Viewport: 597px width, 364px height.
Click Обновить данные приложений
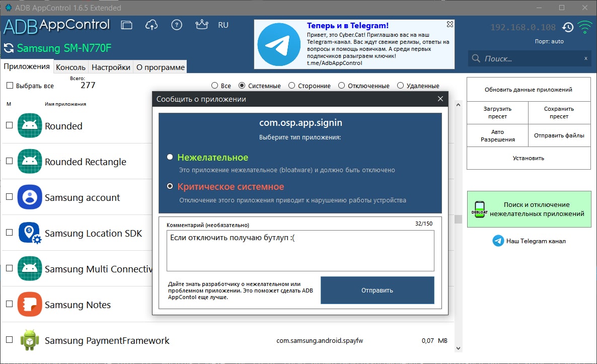tap(529, 90)
